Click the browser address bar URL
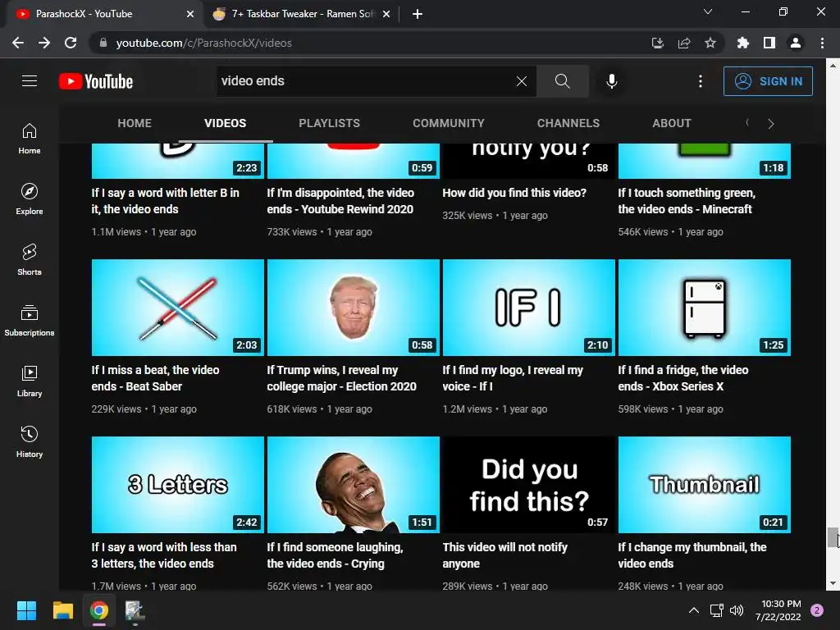 coord(203,43)
